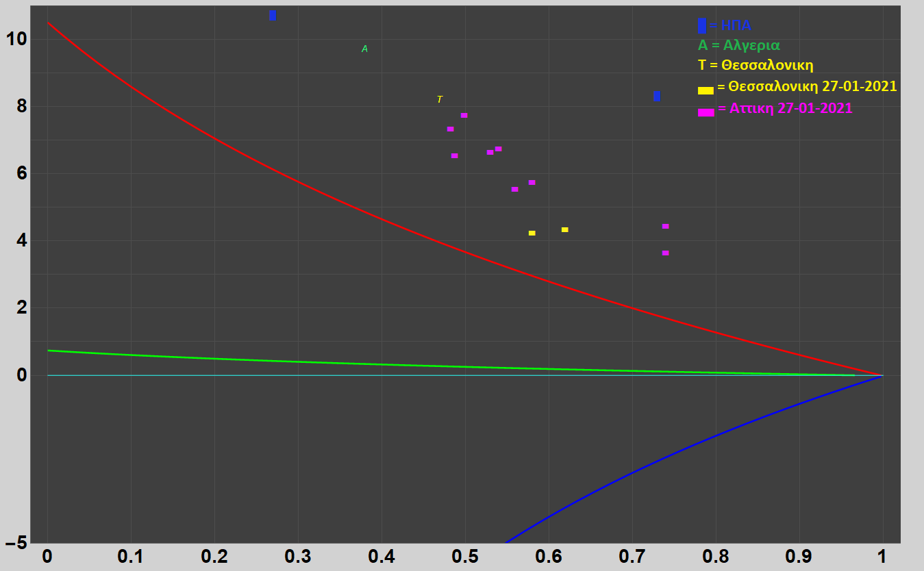This screenshot has height=571, width=924.
Task: Select the 'T = Θεσσαλονικη' legend entry
Action: pyautogui.click(x=755, y=66)
